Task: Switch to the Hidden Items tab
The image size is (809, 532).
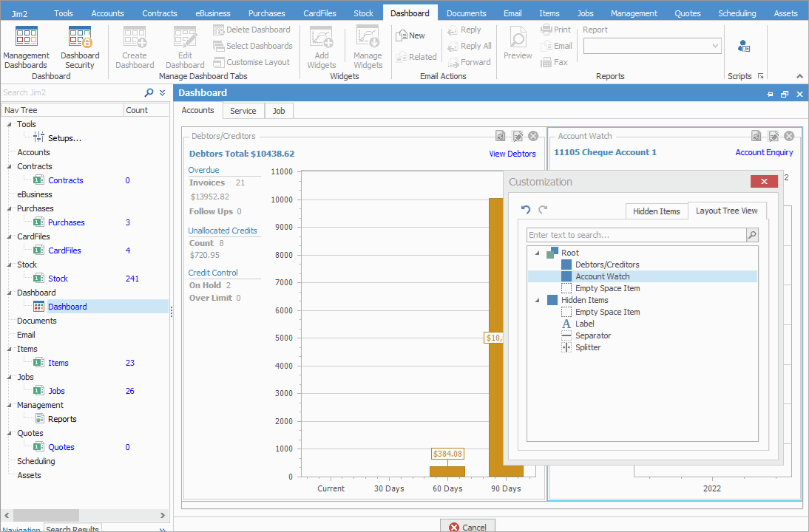Action: [656, 211]
